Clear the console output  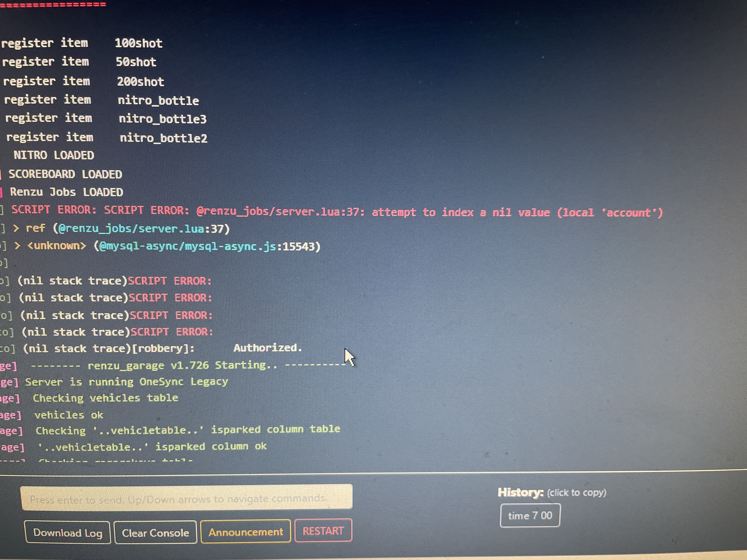pos(155,533)
